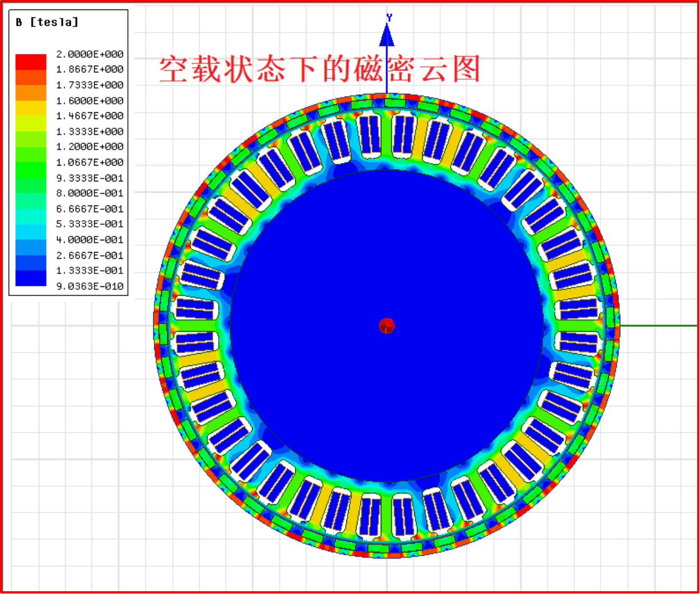
Task: Select the stator slot just above the X axis on right
Action: click(x=578, y=309)
